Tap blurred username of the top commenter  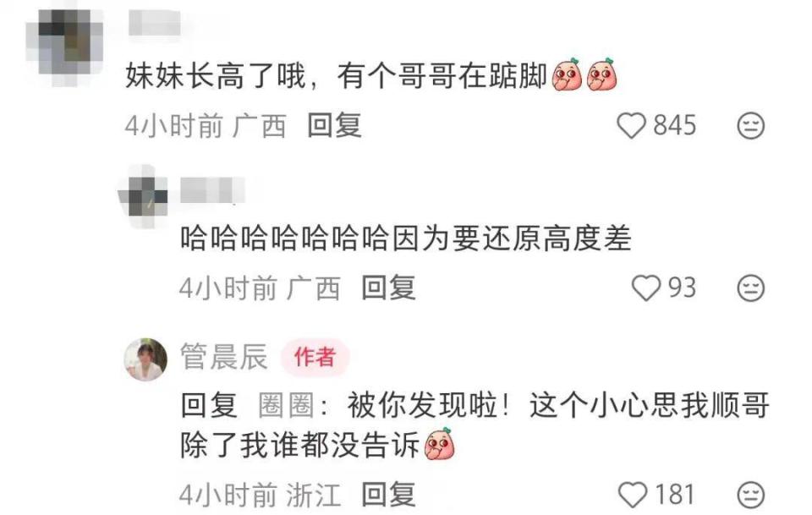(x=154, y=24)
